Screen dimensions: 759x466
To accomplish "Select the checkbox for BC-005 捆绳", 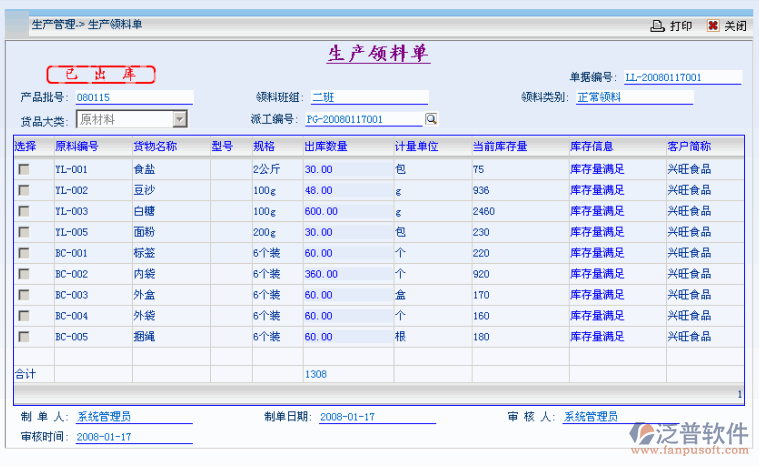I will pyautogui.click(x=23, y=337).
